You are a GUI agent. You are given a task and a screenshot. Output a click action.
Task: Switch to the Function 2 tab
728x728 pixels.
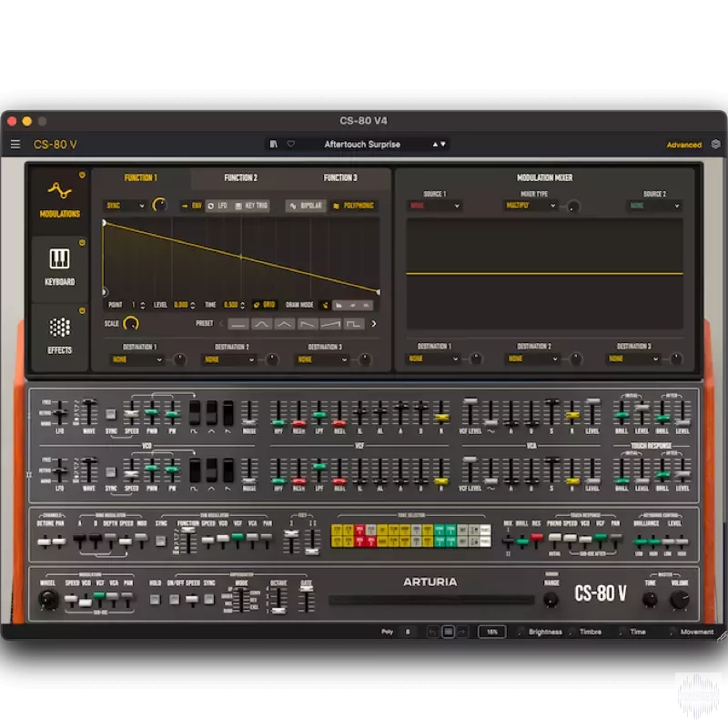point(240,177)
